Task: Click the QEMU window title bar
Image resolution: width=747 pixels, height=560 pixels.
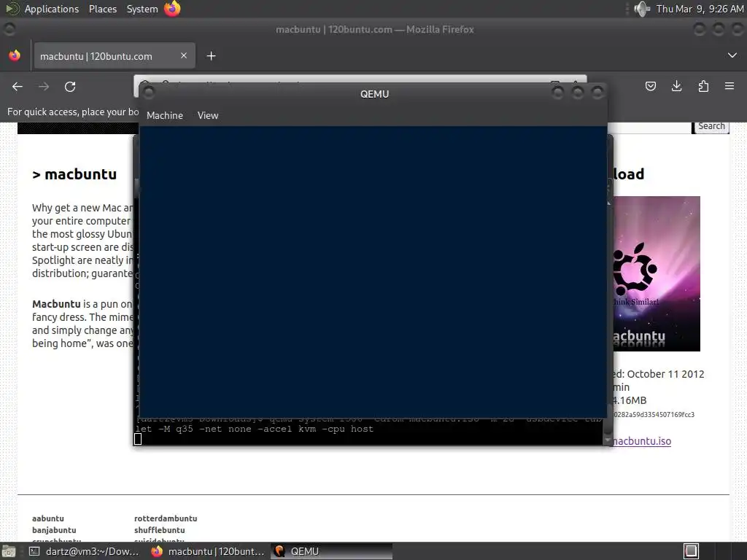Action: [374, 94]
